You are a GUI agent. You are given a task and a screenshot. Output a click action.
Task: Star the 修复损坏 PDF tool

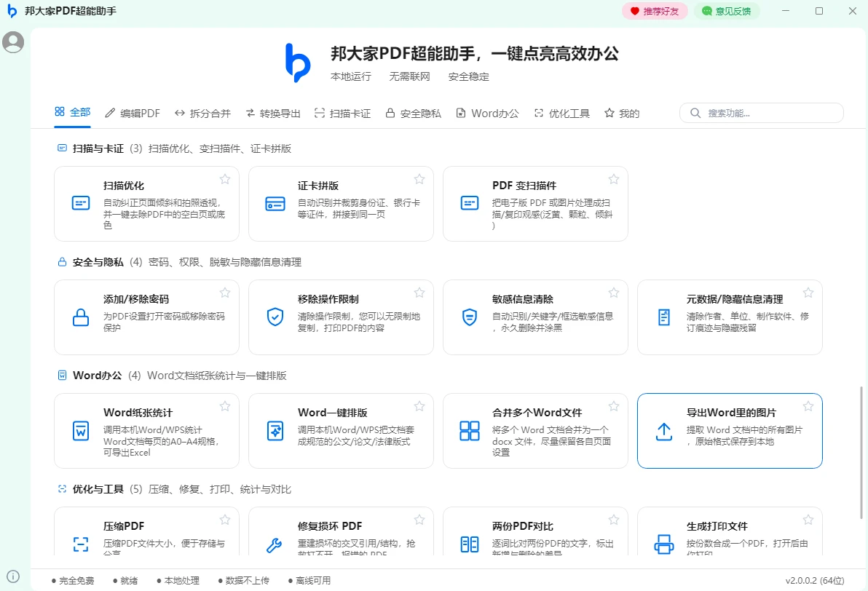pyautogui.click(x=419, y=520)
